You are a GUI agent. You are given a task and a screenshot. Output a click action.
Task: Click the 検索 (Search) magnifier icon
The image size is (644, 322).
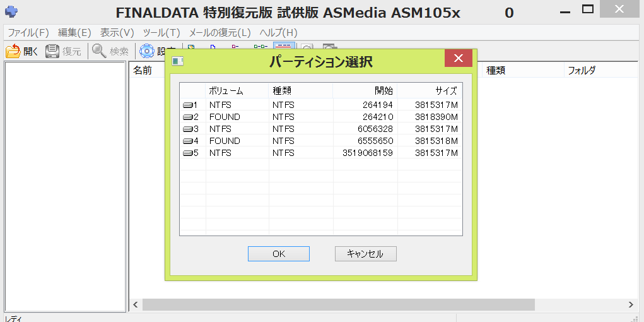99,51
